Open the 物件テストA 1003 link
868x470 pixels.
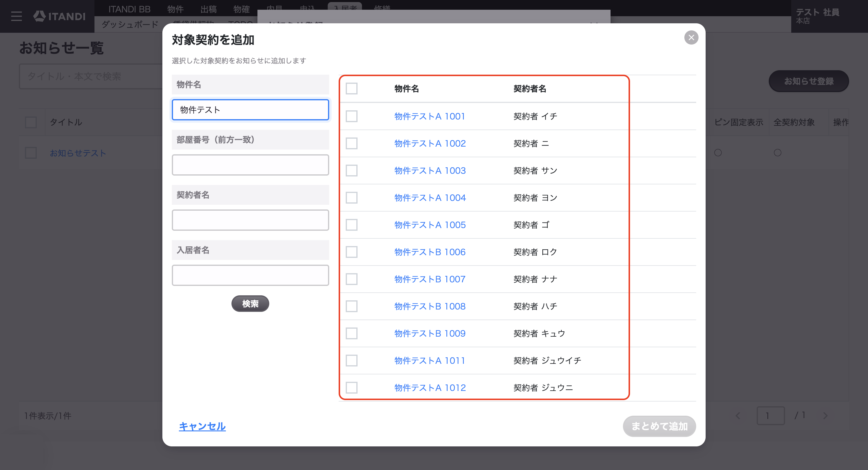tap(430, 170)
